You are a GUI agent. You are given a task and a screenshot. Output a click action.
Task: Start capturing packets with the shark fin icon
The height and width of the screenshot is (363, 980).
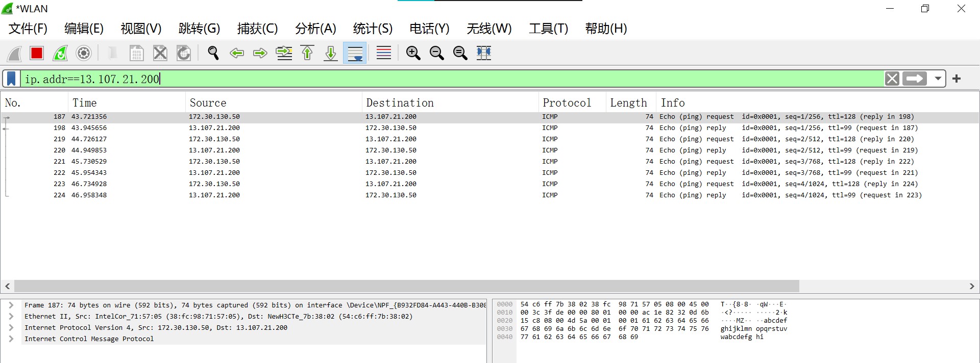(14, 53)
